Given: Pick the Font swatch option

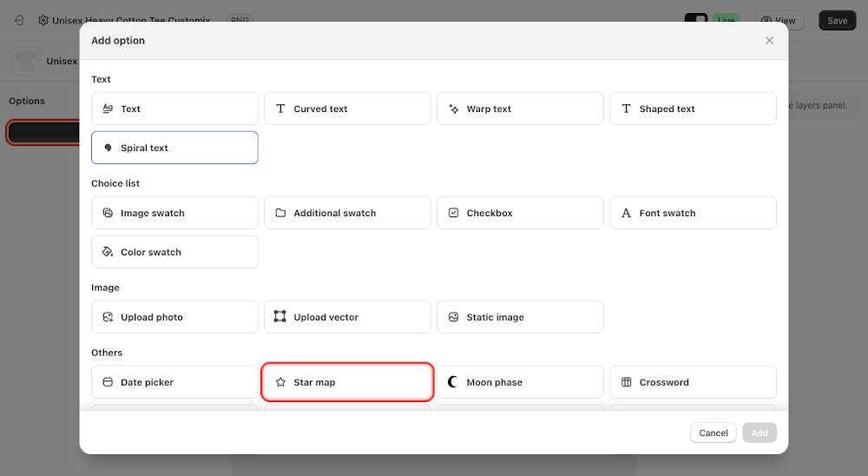Looking at the screenshot, I should point(693,213).
